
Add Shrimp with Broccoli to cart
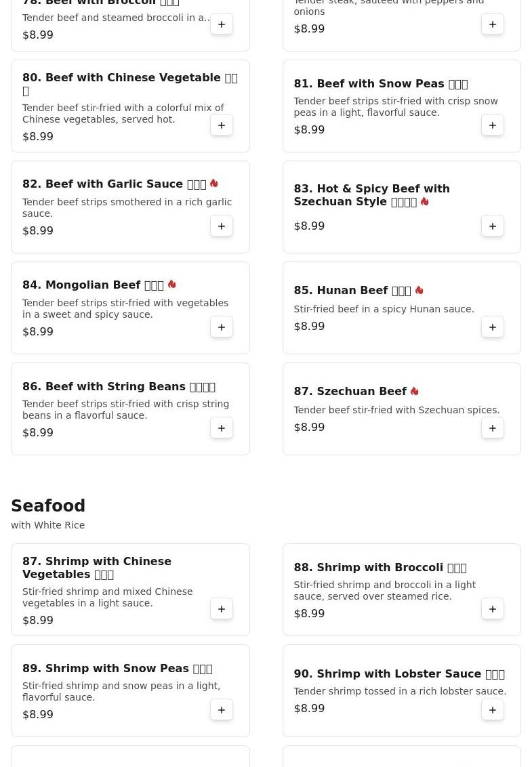493,609
